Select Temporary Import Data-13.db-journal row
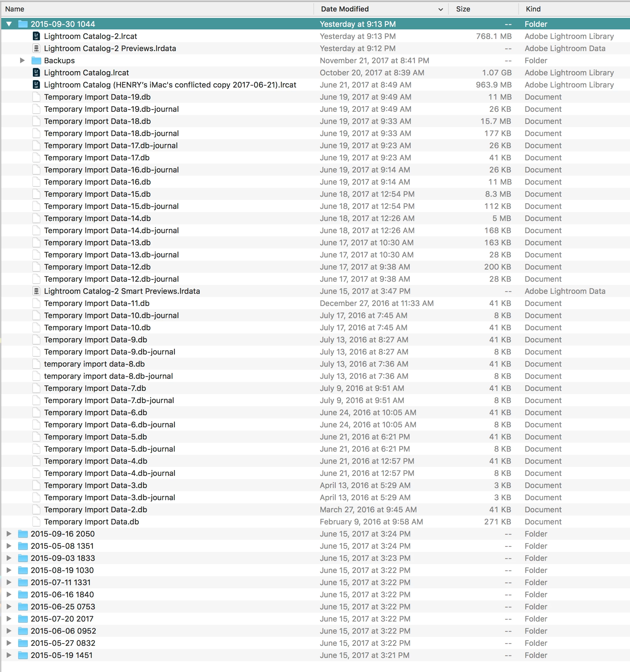The image size is (630, 672). pos(111,255)
